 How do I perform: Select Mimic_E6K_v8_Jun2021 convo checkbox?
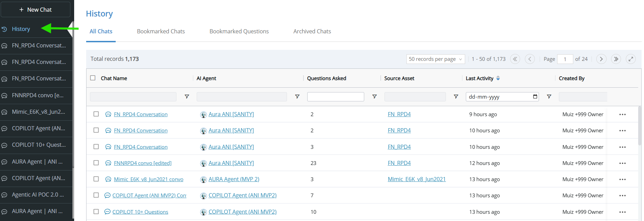point(96,179)
